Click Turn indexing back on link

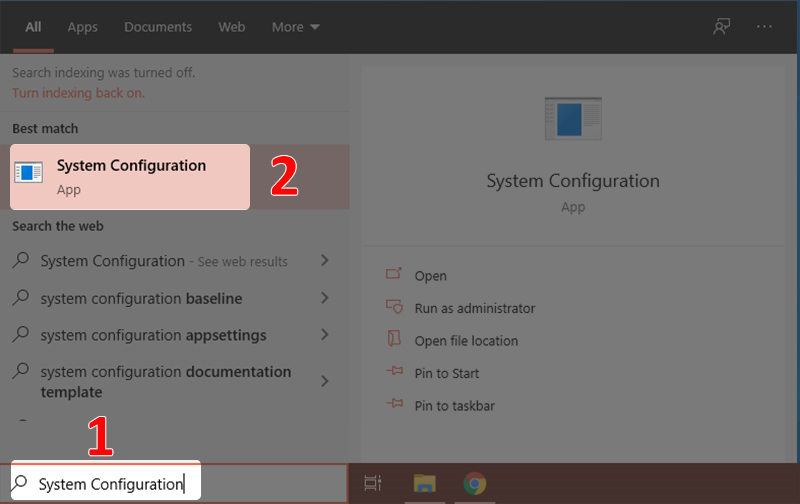pos(78,93)
